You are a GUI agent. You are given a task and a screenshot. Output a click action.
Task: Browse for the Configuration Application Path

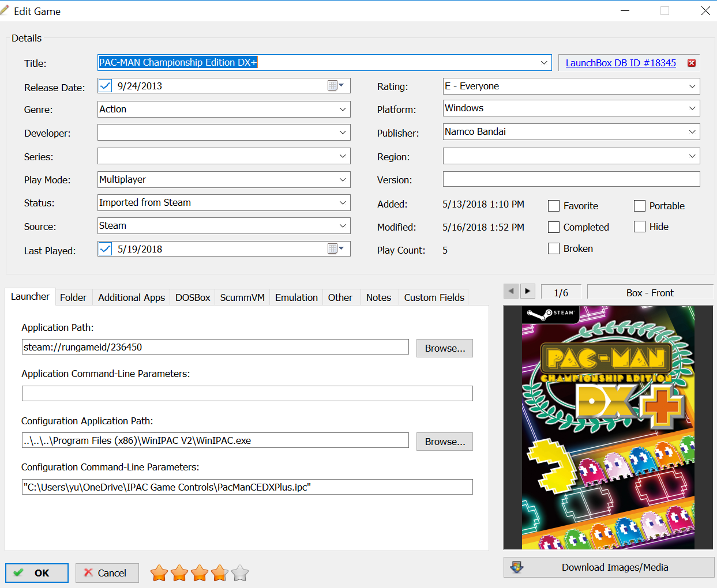point(445,442)
